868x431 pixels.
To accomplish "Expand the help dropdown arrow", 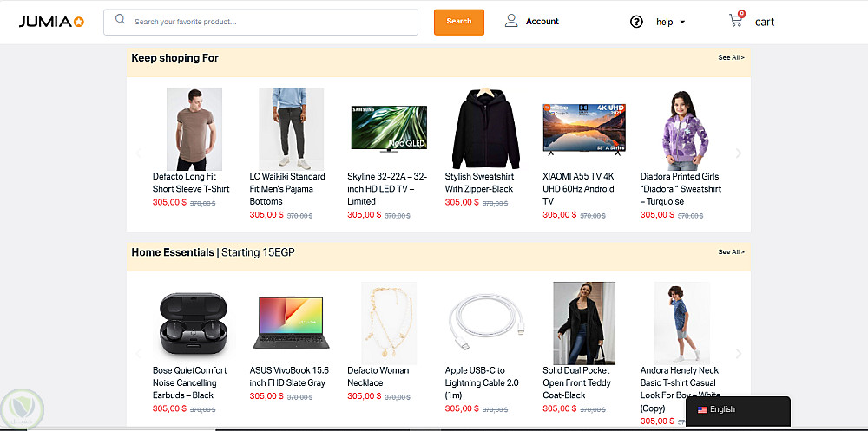I will pos(683,23).
